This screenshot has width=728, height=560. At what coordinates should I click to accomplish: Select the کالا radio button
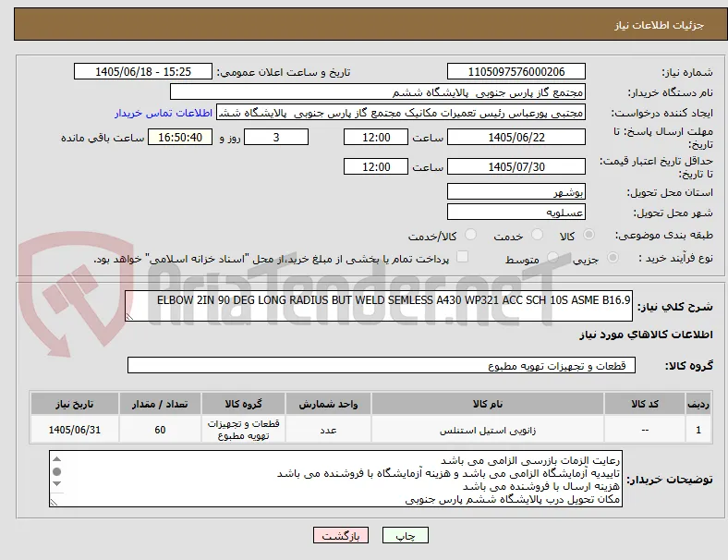click(588, 235)
